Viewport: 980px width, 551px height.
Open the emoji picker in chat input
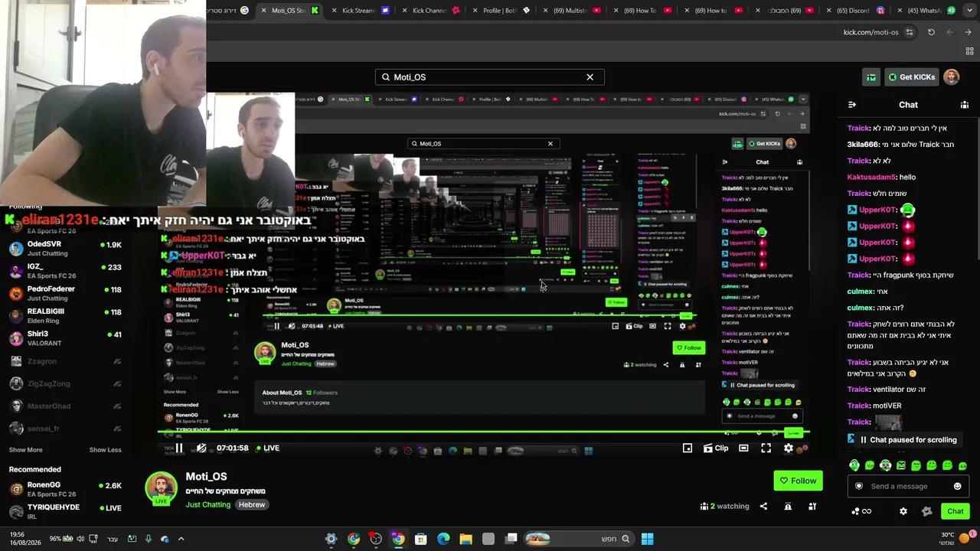point(957,486)
